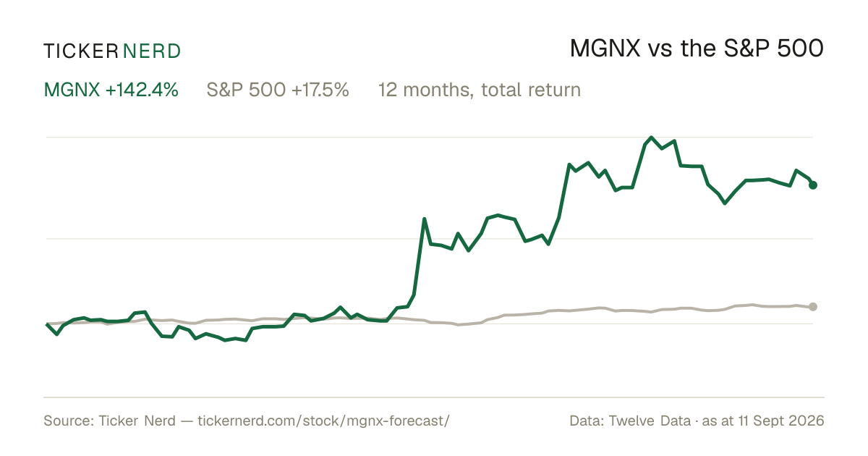The height and width of the screenshot is (456, 868).
Task: Click the grey S&P 500 line near its midpoint
Action: (430, 321)
